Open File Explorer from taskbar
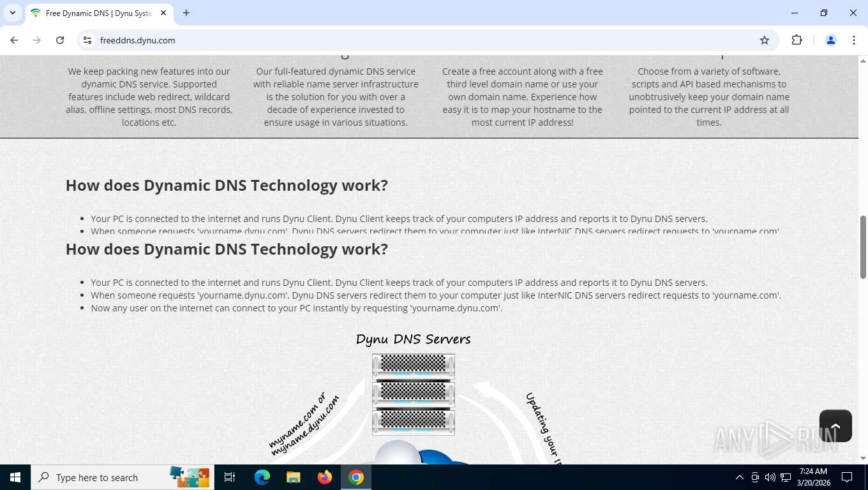The width and height of the screenshot is (868, 490). tap(293, 477)
